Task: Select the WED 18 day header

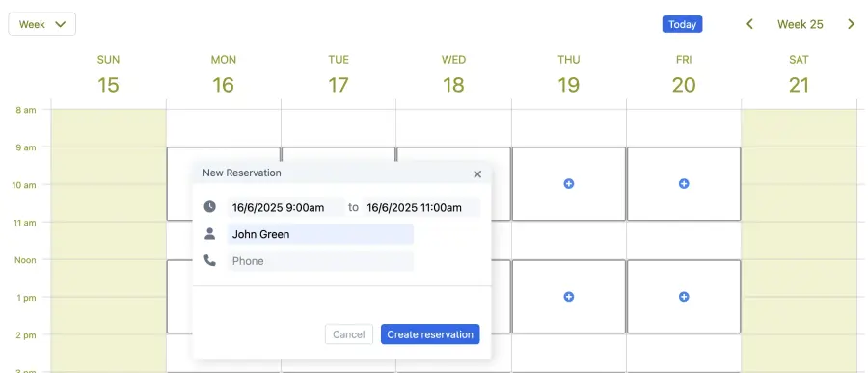Action: [x=454, y=75]
